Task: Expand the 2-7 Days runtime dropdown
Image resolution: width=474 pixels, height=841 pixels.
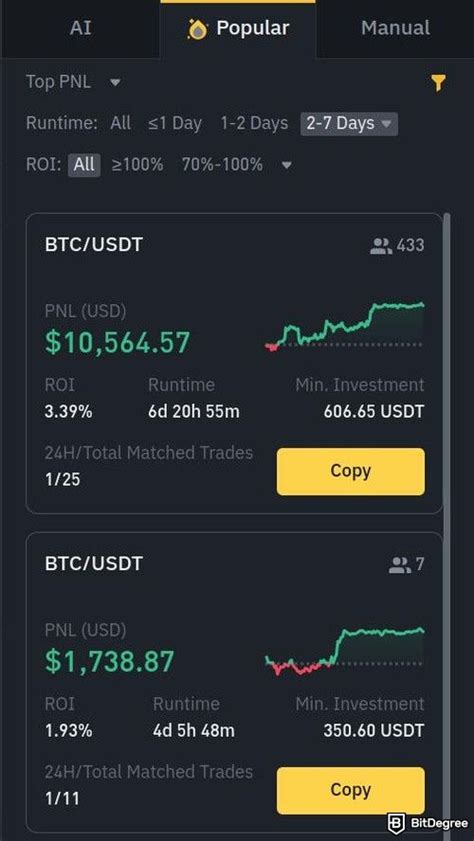Action: pyautogui.click(x=349, y=124)
